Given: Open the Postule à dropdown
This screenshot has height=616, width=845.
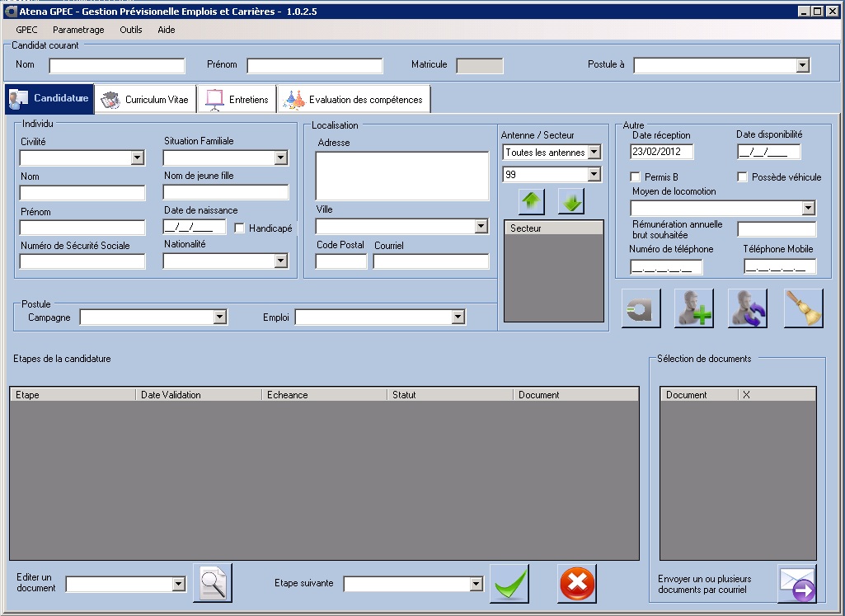Looking at the screenshot, I should point(802,65).
